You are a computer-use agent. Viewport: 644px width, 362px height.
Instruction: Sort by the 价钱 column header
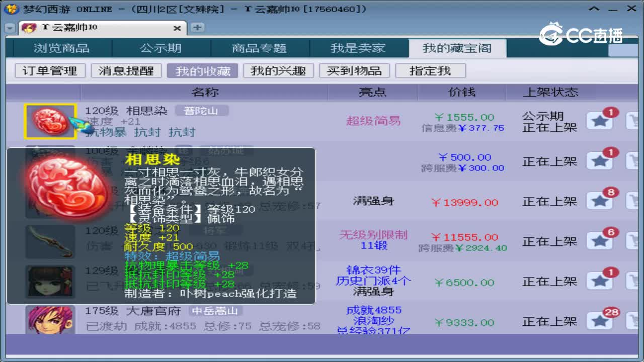tap(462, 92)
